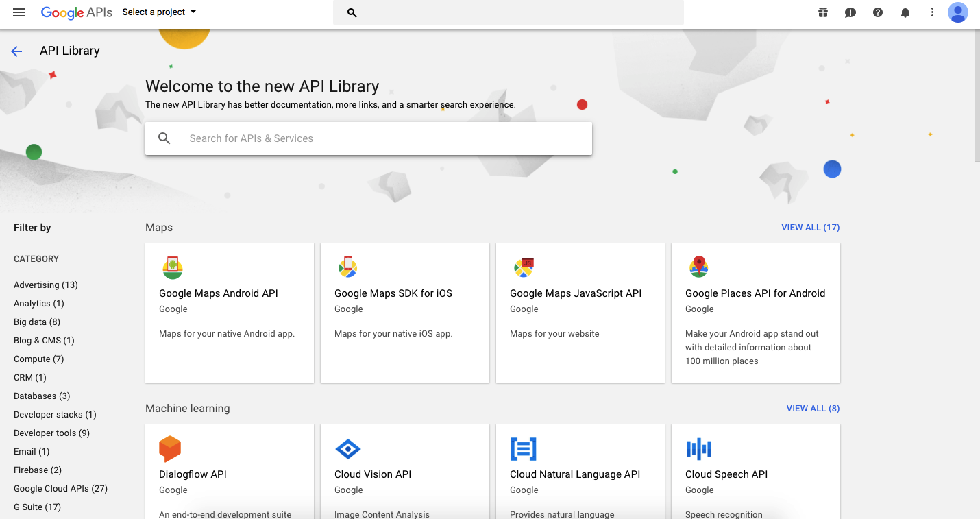
Task: View all 17 Maps APIs
Action: 811,228
